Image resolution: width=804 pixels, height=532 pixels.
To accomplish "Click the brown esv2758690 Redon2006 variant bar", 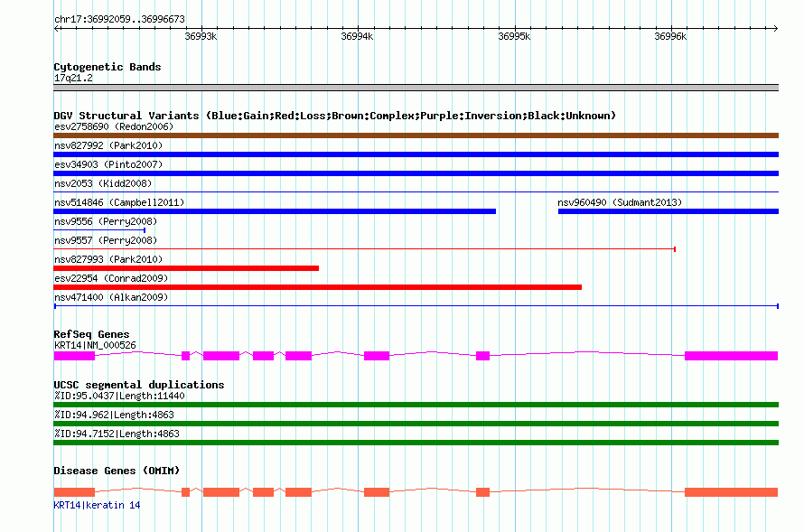I will point(416,135).
